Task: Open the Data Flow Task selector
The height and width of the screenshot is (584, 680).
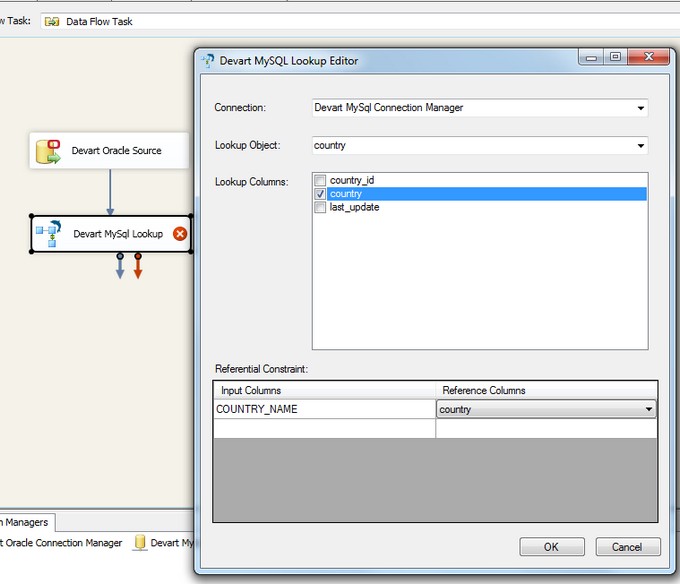Action: (360, 21)
